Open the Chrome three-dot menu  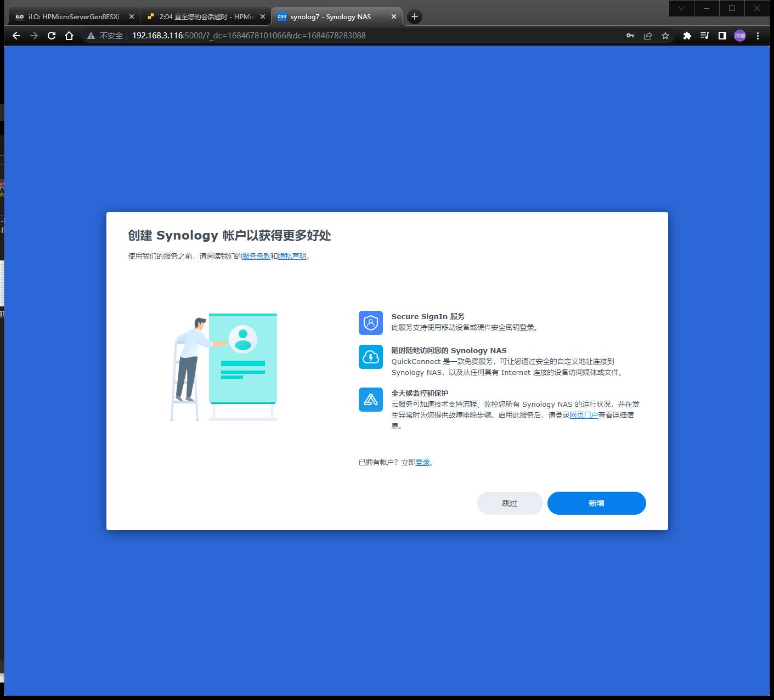tap(758, 35)
